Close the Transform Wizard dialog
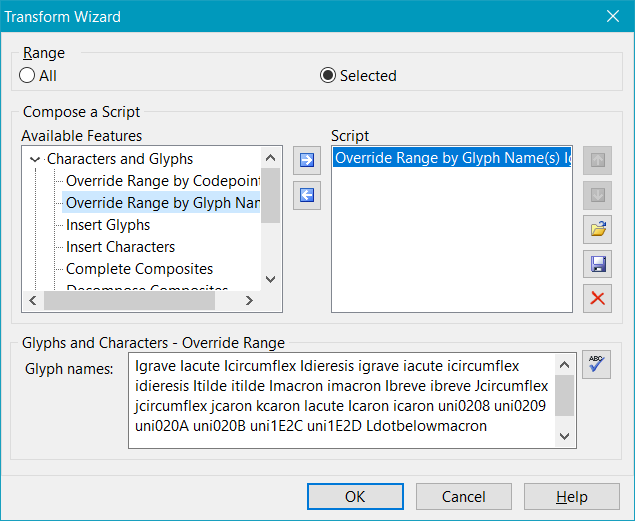 coord(613,16)
